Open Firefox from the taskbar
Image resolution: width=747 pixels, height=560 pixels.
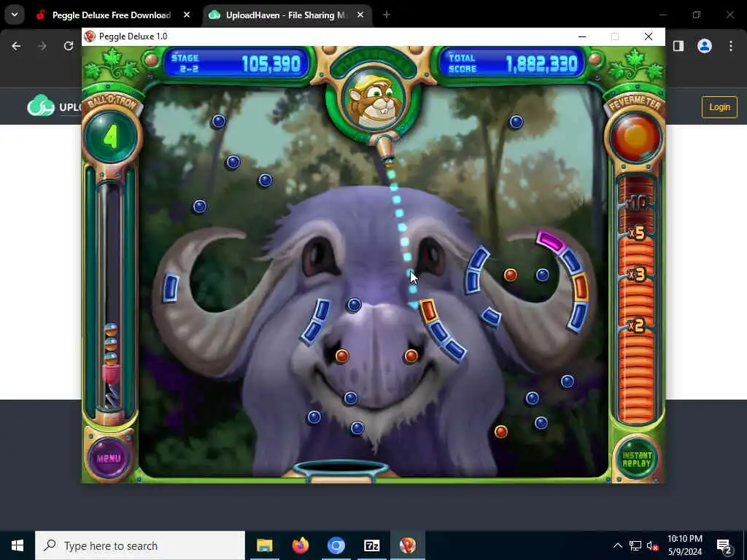pos(300,545)
